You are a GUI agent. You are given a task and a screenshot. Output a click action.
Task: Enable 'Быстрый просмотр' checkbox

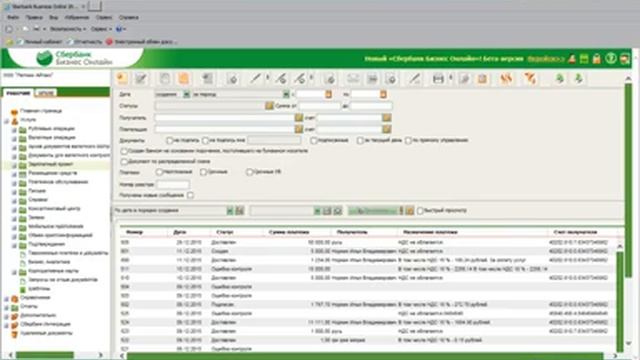[420, 211]
